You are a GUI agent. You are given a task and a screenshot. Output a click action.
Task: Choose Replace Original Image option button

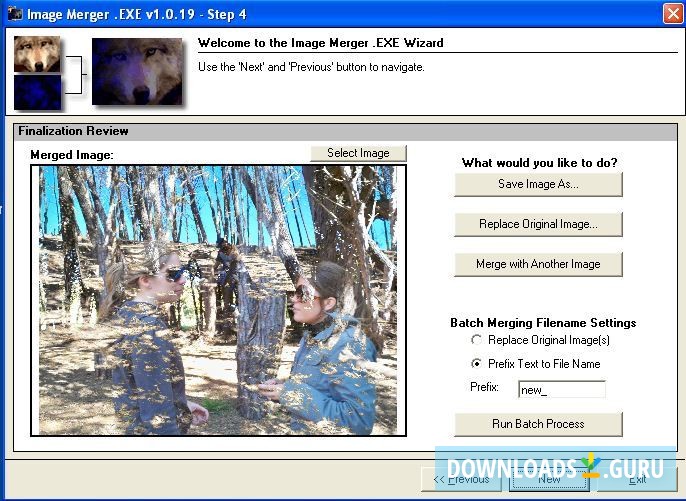538,224
